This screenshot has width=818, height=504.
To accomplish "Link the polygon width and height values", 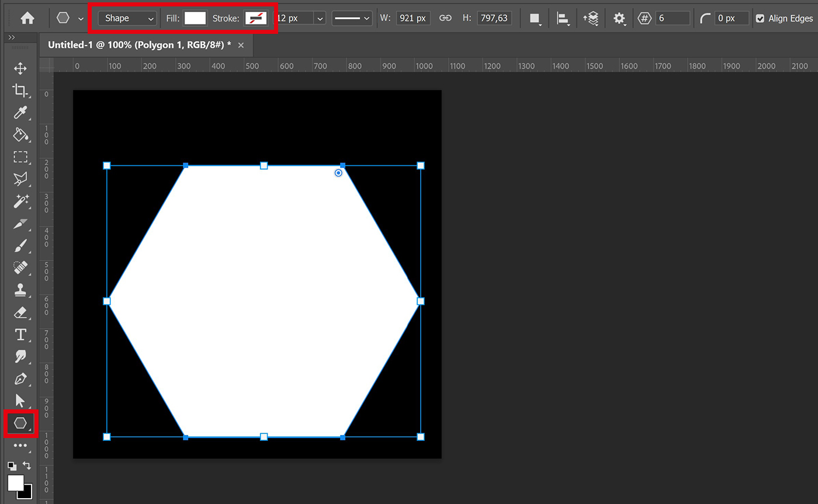I will [445, 18].
